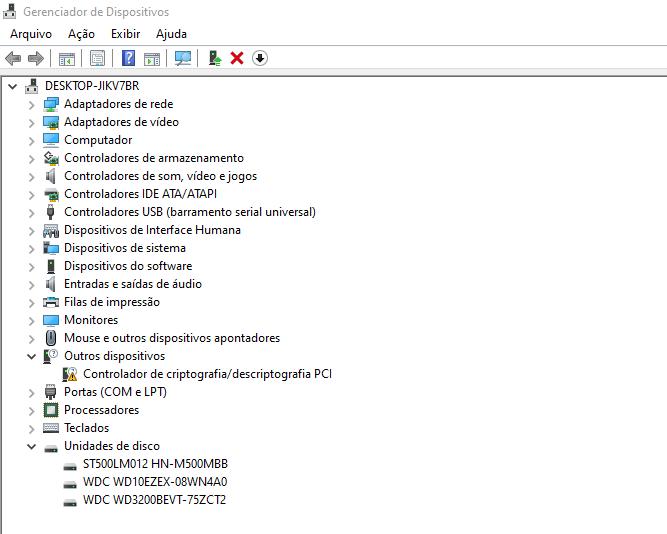Image resolution: width=667 pixels, height=534 pixels.
Task: Select Dispositivos de Interface Humana label
Action: point(152,230)
